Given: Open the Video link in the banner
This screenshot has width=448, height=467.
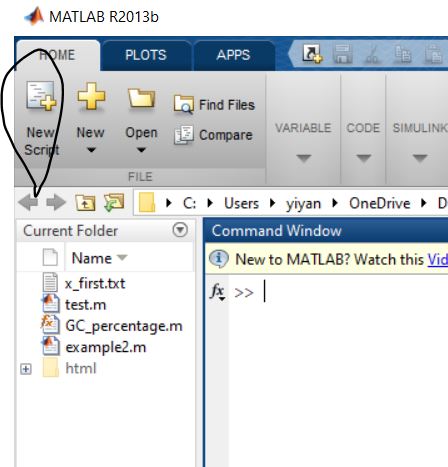Looking at the screenshot, I should pos(438,259).
